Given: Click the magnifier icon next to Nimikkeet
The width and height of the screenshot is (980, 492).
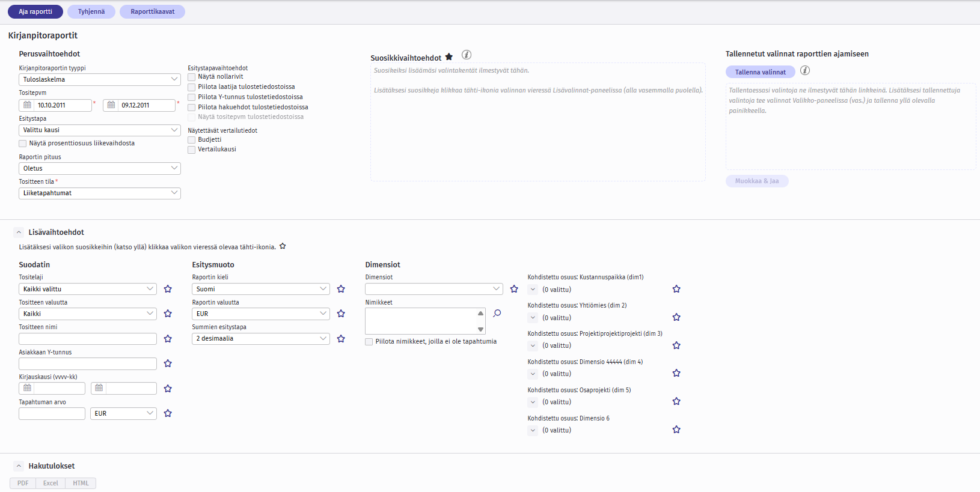Looking at the screenshot, I should (x=497, y=313).
